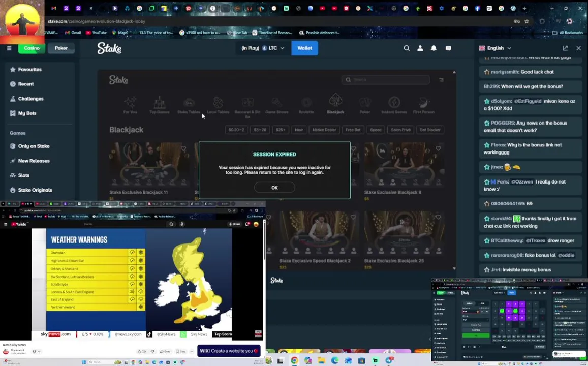Click the YouTube logo in the small window
Image resolution: width=588 pixels, height=366 pixels.
19,224
